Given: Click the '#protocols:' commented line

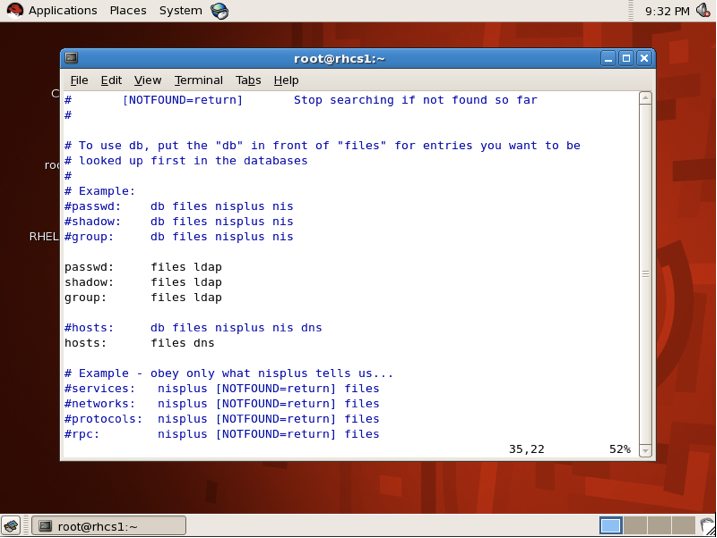Looking at the screenshot, I should click(x=222, y=419).
